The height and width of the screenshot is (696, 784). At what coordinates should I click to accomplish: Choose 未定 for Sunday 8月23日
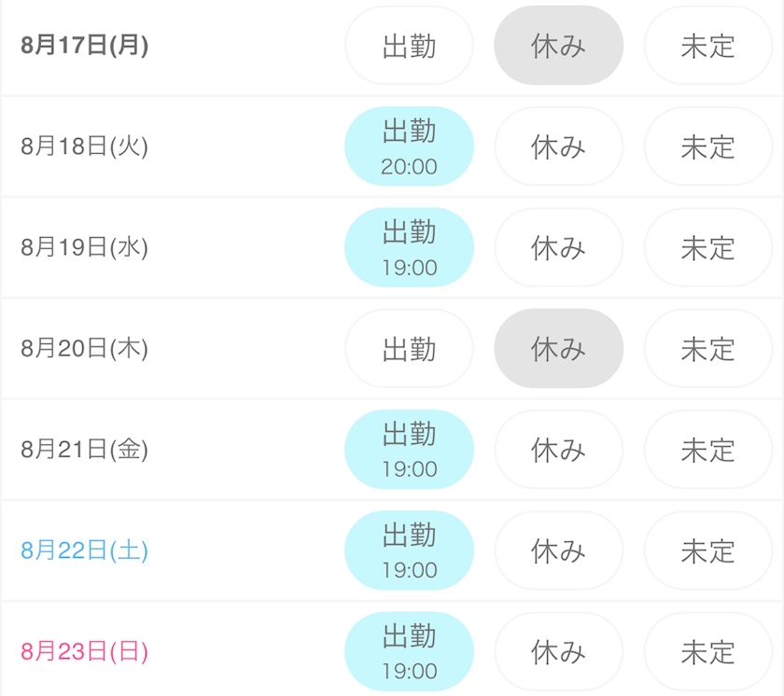click(x=708, y=651)
